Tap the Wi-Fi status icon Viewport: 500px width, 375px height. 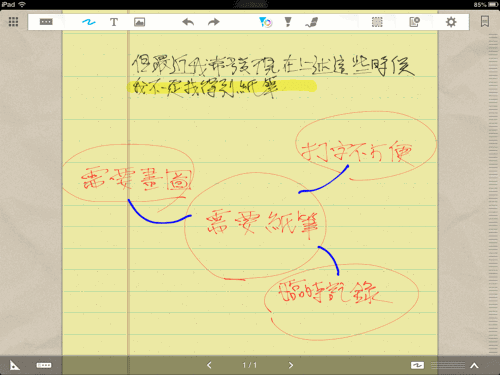tap(22, 4)
